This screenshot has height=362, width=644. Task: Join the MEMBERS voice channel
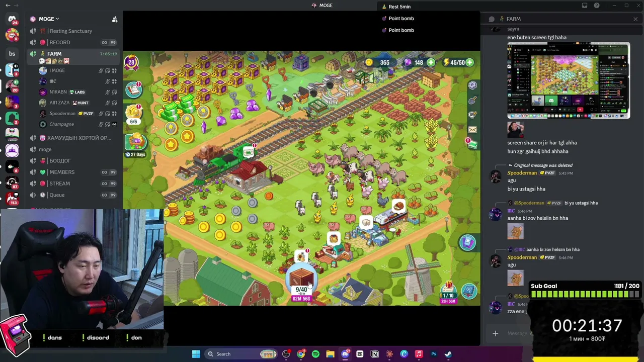pos(73,172)
